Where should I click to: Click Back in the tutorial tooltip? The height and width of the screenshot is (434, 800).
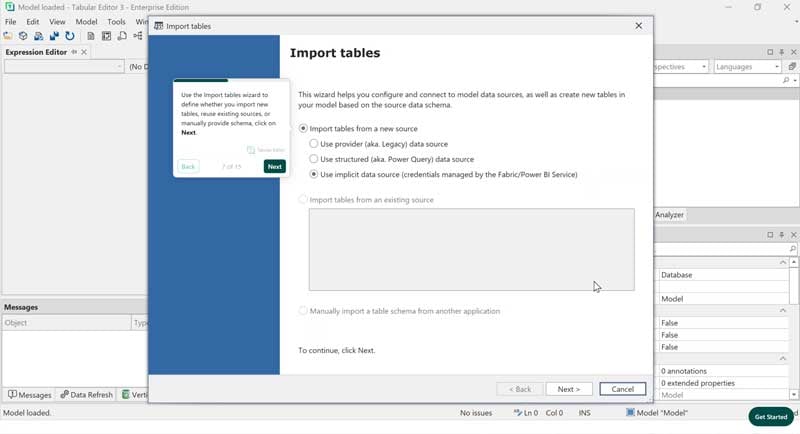[188, 166]
